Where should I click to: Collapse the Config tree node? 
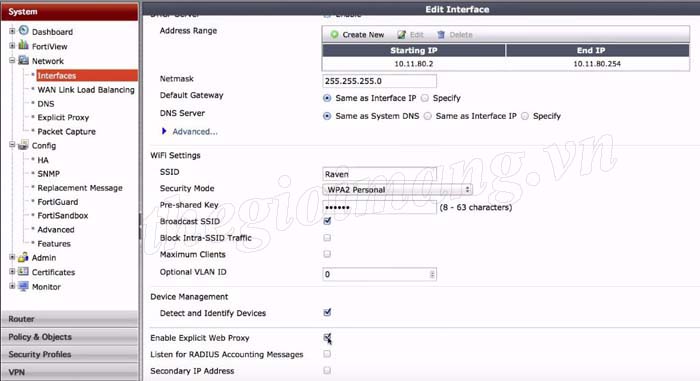(x=12, y=145)
